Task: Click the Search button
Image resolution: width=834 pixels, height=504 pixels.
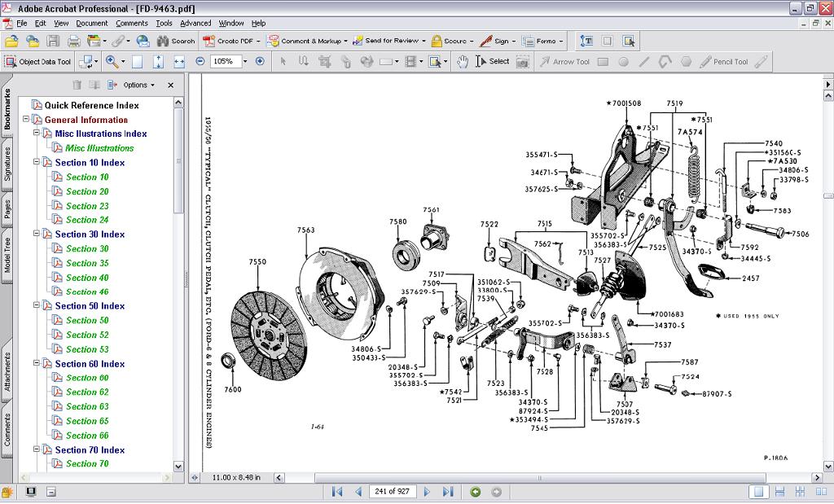Action: [176, 41]
